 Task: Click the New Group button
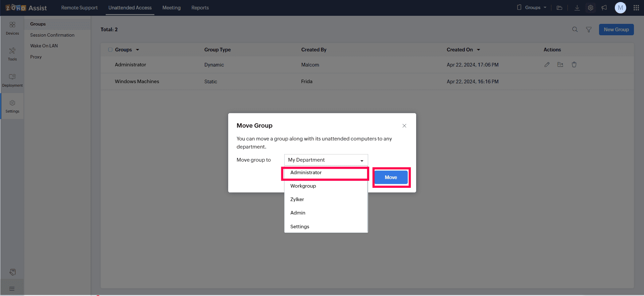pos(616,30)
